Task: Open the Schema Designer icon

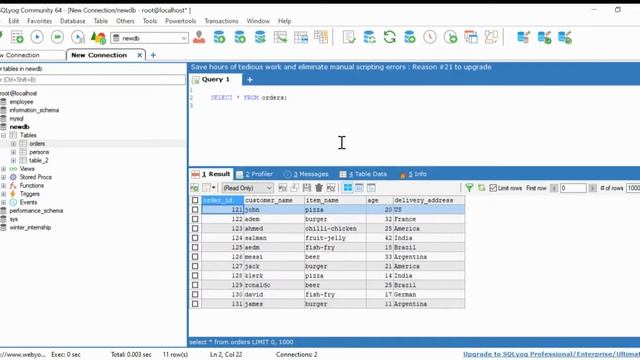Action: [x=280, y=37]
